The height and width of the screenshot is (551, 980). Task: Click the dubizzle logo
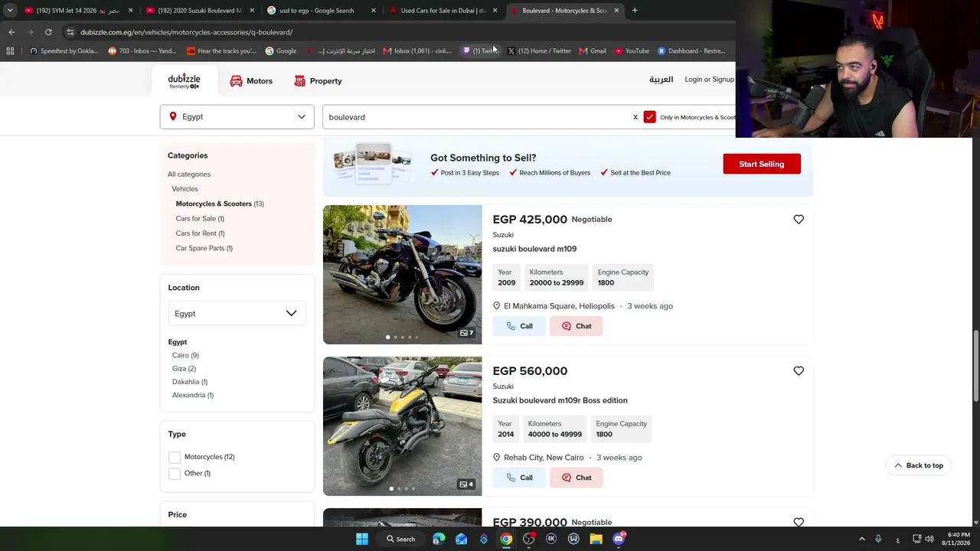point(184,81)
